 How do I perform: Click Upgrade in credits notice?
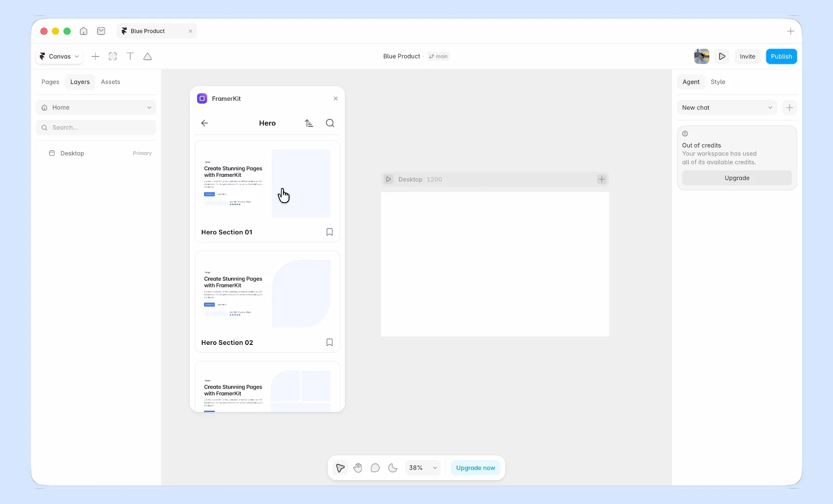[737, 178]
